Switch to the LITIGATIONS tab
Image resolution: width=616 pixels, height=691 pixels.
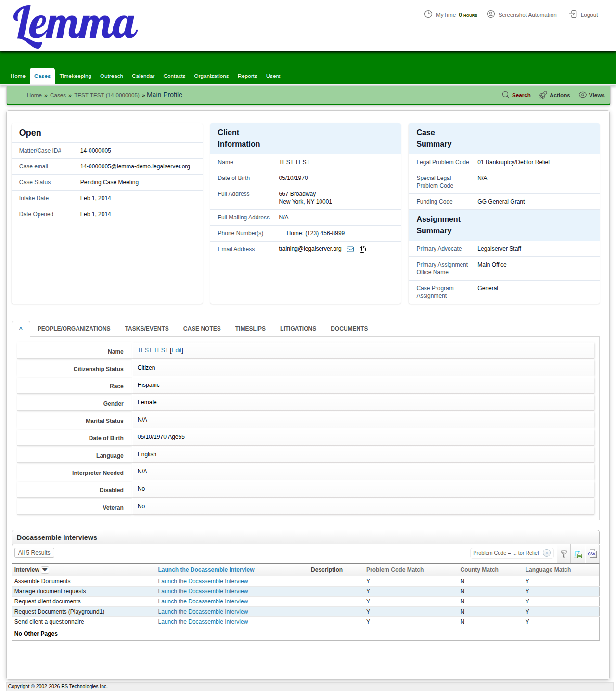(298, 329)
